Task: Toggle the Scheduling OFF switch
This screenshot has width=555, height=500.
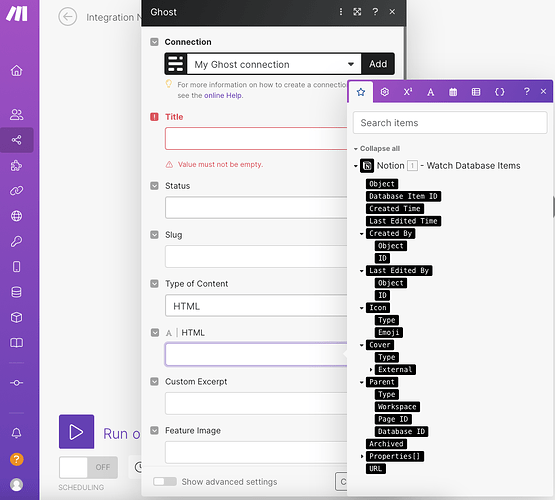Action: 88,467
